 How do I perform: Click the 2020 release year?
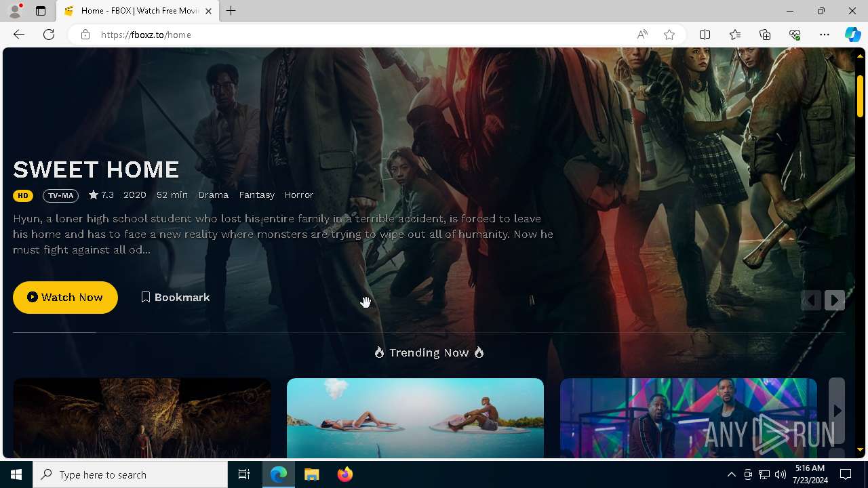135,195
